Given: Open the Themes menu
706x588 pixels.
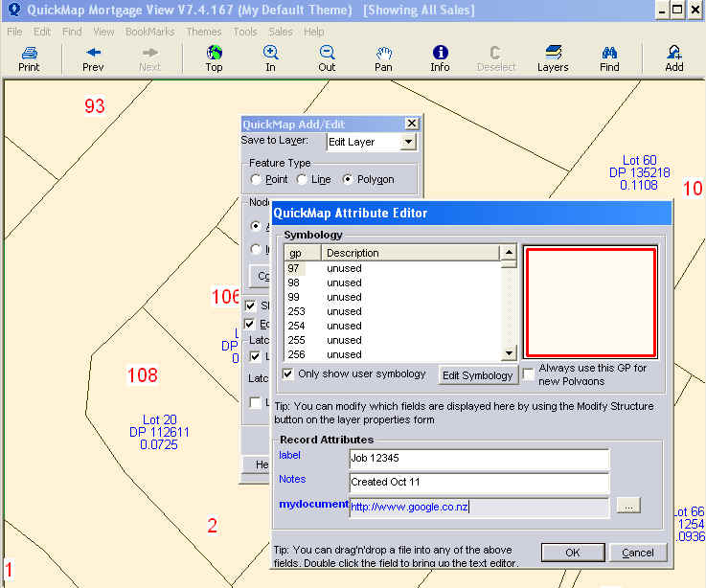Looking at the screenshot, I should [203, 32].
